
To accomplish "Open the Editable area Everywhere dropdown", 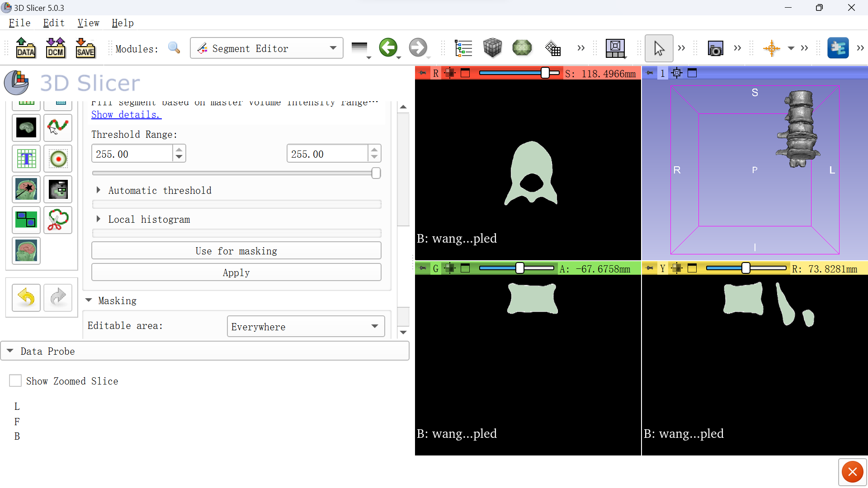I will [306, 327].
